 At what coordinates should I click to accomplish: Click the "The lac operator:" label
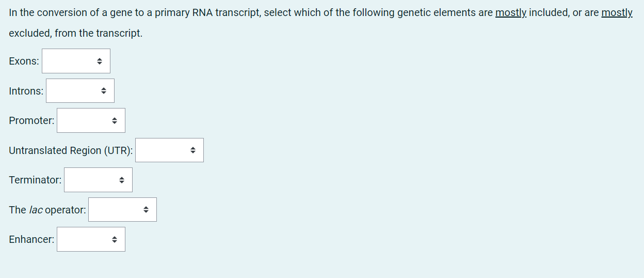[x=47, y=210]
